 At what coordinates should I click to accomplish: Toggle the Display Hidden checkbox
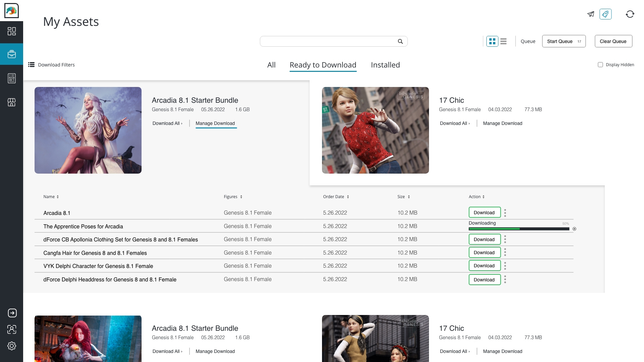click(x=600, y=65)
